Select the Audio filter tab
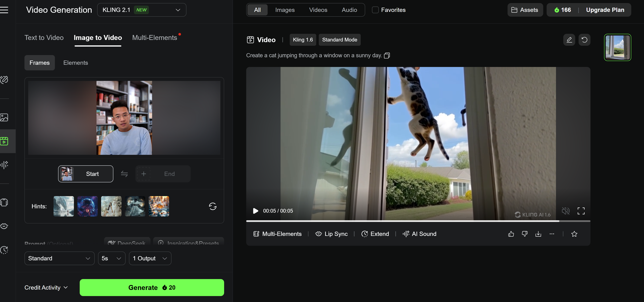The height and width of the screenshot is (302, 644). [x=349, y=10]
